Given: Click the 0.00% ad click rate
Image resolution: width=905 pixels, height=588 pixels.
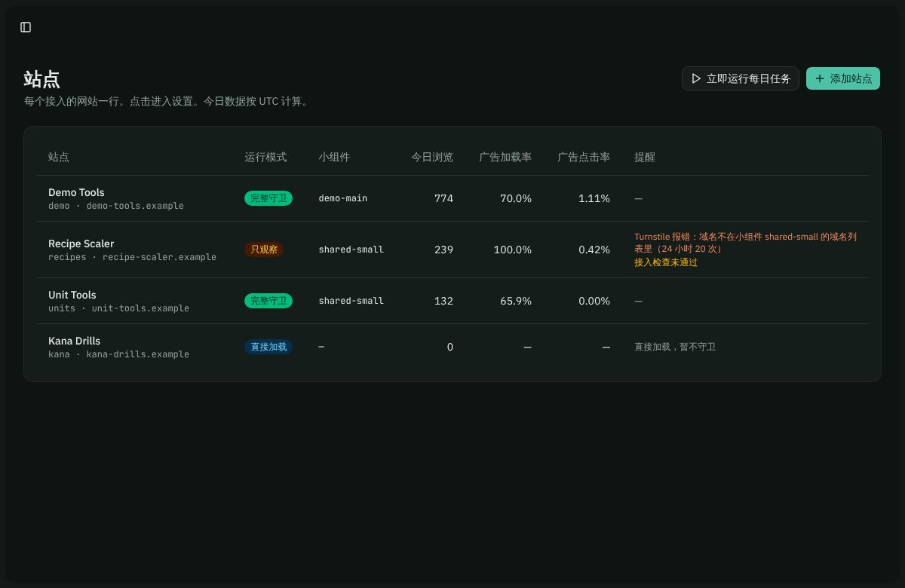Looking at the screenshot, I should pos(594,301).
